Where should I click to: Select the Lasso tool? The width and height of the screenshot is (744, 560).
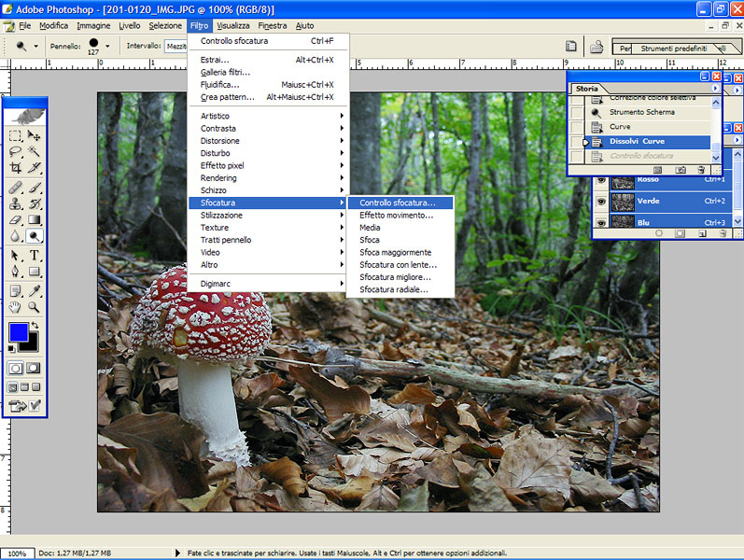coord(15,151)
